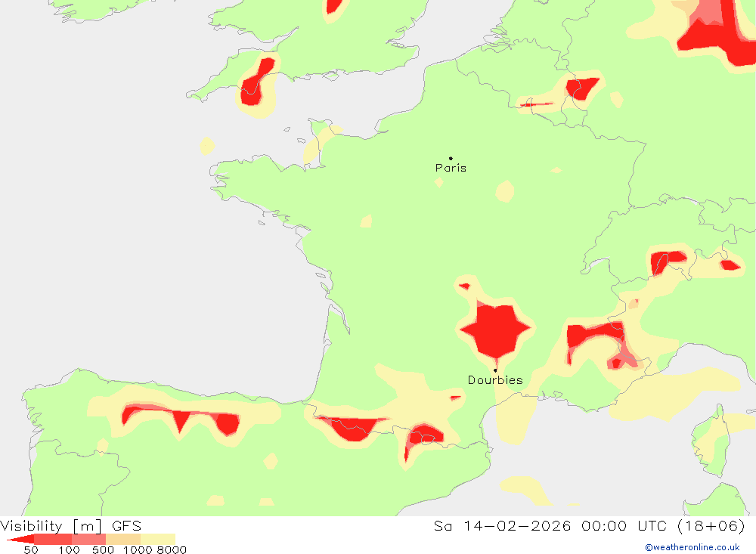
Task: Click the legend swatch between 50 and 100
Action: (53, 539)
